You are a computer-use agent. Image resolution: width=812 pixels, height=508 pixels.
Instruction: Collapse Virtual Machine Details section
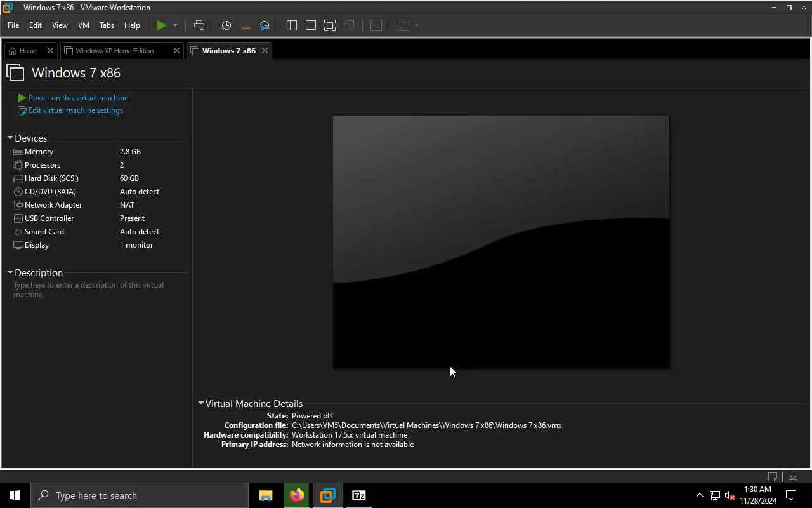tap(201, 403)
